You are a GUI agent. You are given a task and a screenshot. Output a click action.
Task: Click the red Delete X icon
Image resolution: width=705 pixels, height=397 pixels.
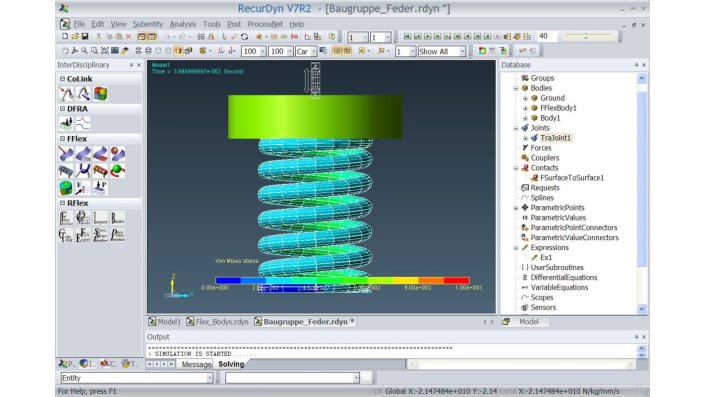(129, 37)
